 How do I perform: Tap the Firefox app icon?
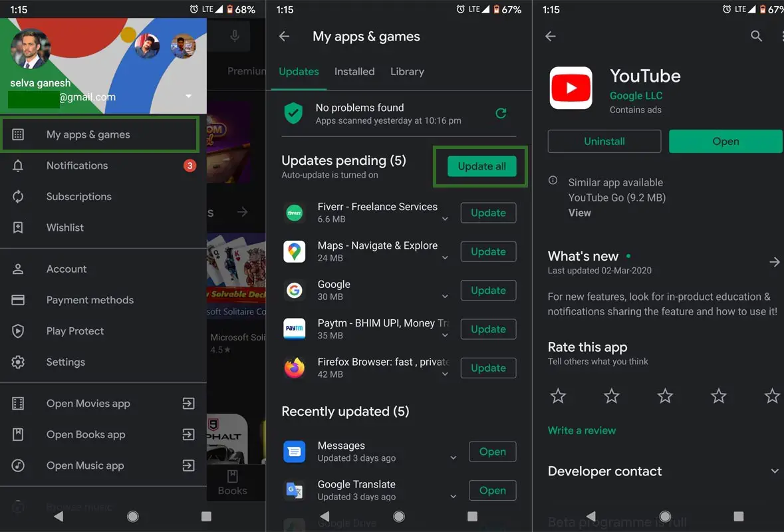point(295,368)
